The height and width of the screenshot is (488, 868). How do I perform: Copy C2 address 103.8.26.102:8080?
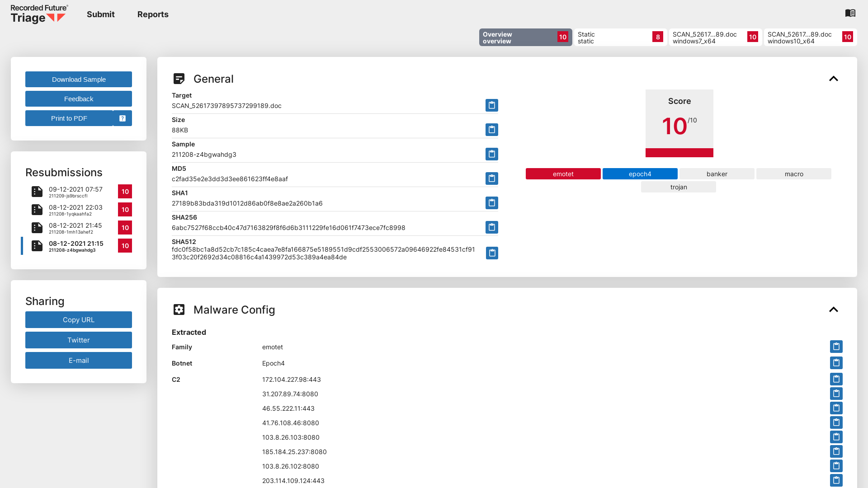tap(836, 466)
